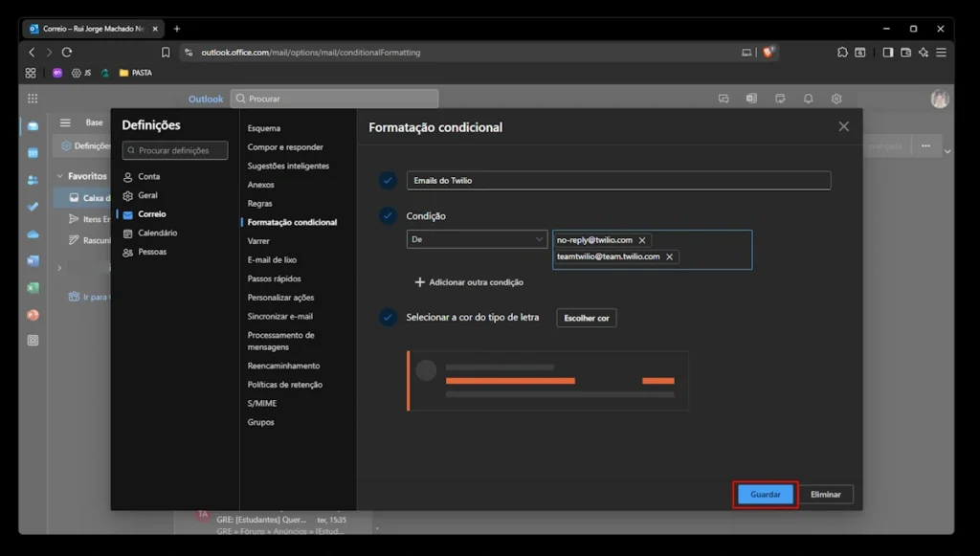Click the Mail icon in left app rail
The height and width of the screenshot is (556, 980).
[33, 126]
